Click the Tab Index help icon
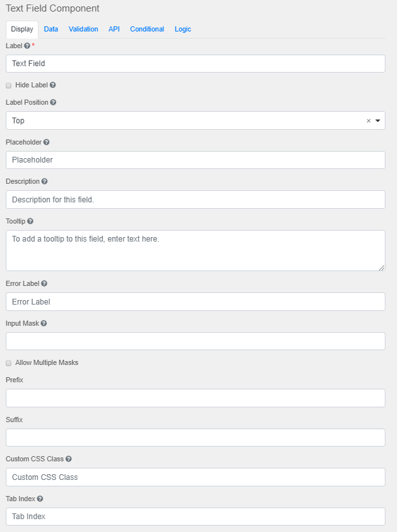397x532 pixels. pos(40,499)
